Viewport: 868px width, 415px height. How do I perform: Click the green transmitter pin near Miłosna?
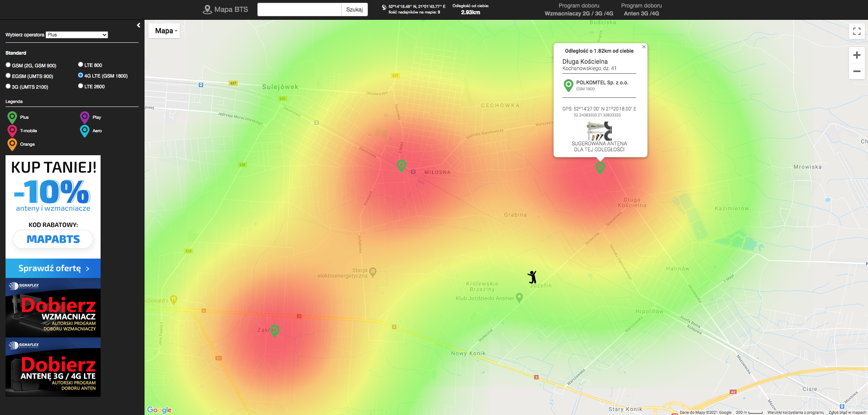click(401, 166)
